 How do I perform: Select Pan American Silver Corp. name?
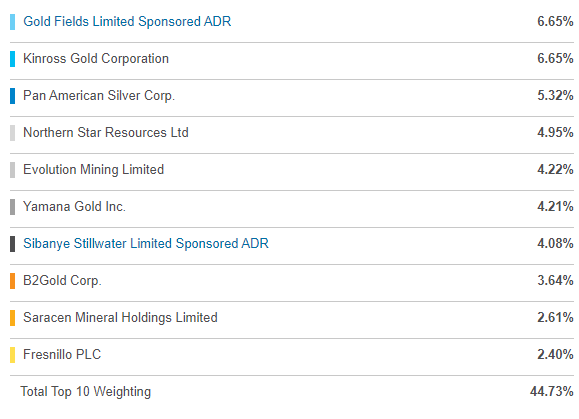pyautogui.click(x=99, y=95)
